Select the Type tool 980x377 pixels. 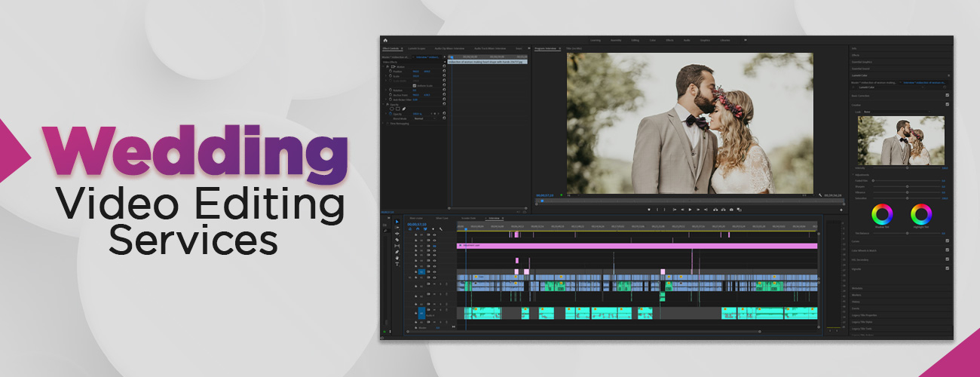point(397,264)
